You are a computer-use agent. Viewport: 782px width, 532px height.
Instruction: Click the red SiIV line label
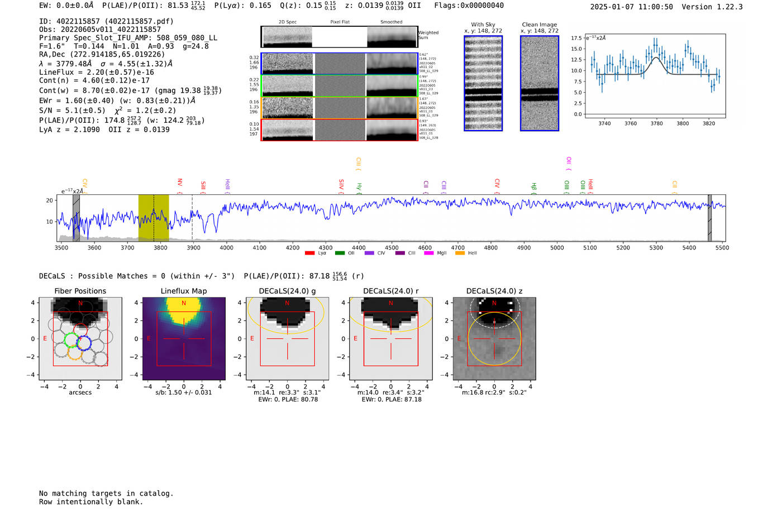[x=341, y=186]
